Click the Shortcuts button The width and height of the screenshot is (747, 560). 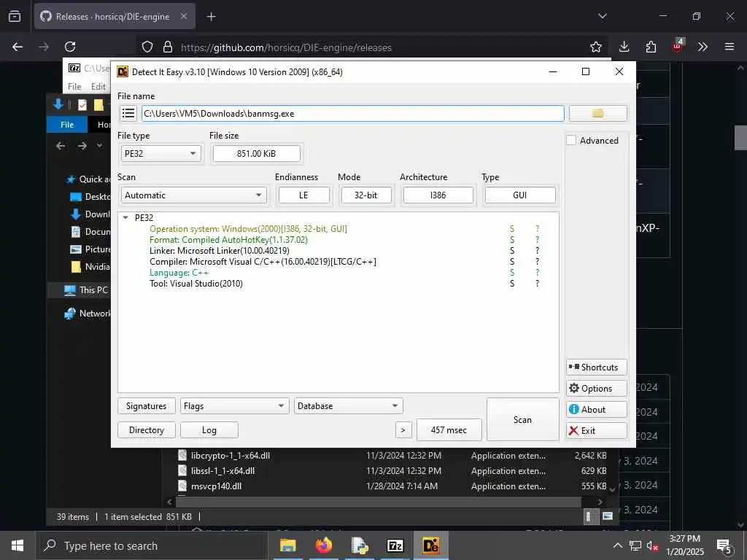coord(597,367)
